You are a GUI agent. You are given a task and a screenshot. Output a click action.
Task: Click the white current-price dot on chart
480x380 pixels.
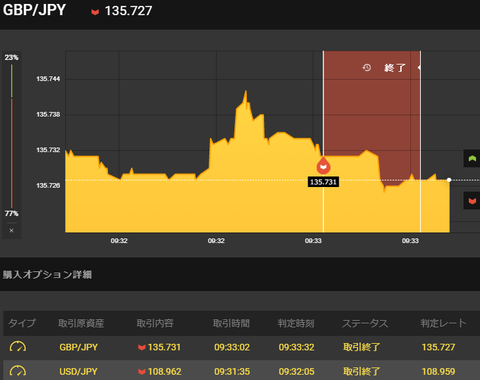(x=449, y=180)
